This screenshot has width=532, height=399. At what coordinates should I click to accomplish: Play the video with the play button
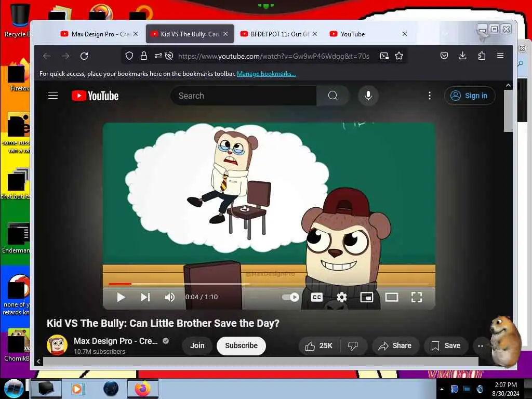coord(121,297)
